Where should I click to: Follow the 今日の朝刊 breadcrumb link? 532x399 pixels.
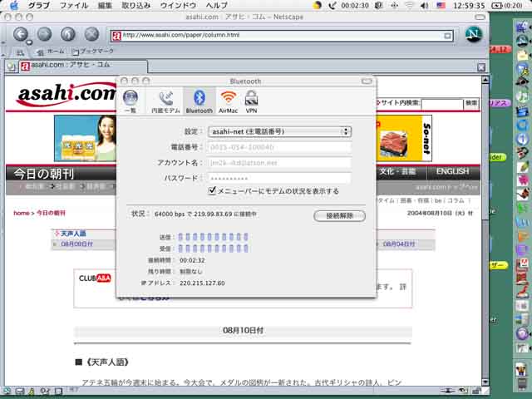click(51, 213)
